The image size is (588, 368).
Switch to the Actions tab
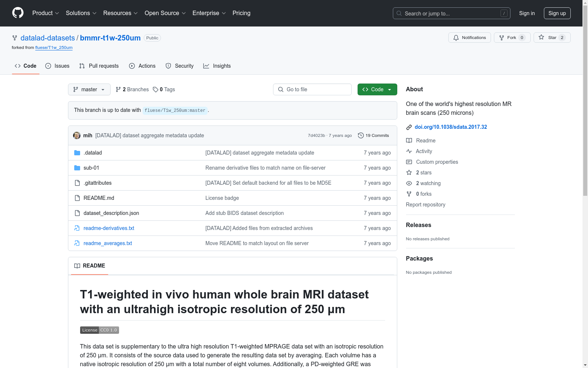tap(142, 66)
